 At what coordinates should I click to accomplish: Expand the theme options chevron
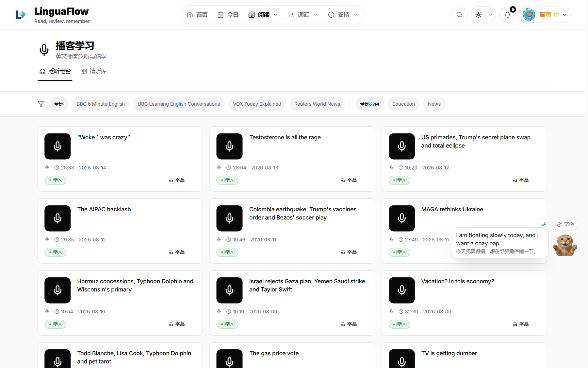[491, 15]
